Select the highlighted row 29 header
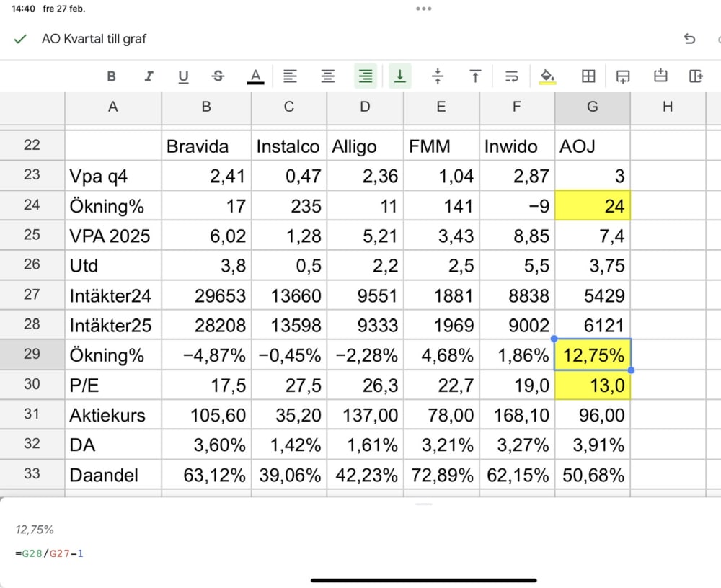721x588 pixels. pos(32,355)
